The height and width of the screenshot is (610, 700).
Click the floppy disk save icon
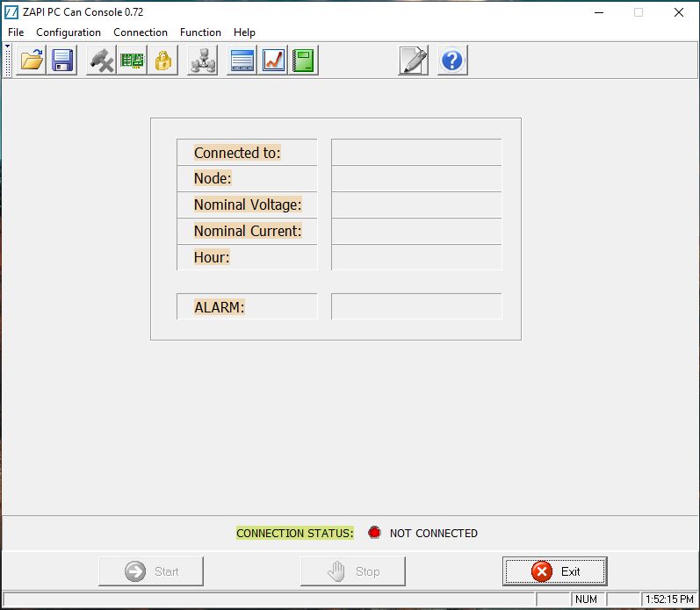[62, 61]
